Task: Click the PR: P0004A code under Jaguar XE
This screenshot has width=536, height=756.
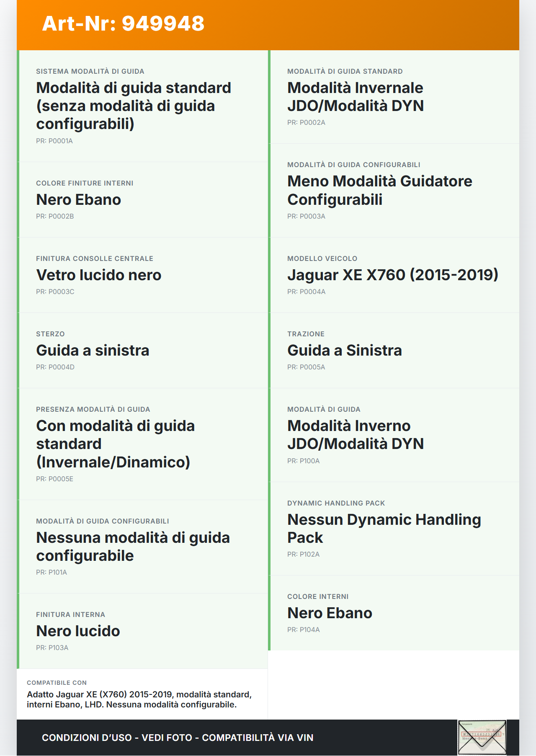Action: pos(306,292)
